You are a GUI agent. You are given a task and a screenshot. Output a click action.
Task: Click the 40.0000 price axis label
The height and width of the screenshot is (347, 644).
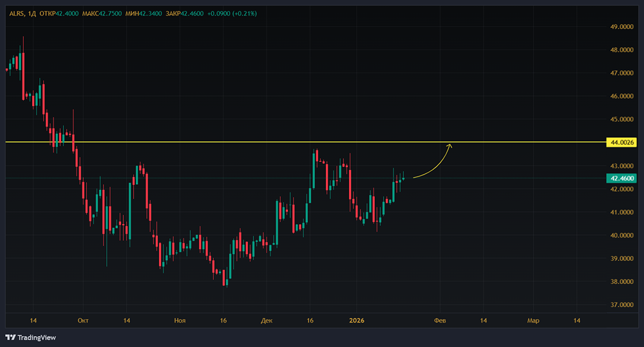622,235
